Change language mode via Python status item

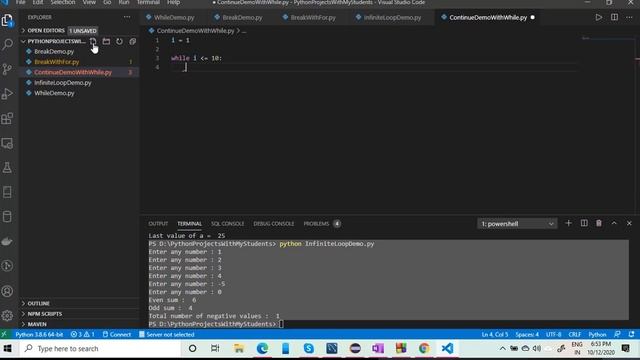coord(597,334)
